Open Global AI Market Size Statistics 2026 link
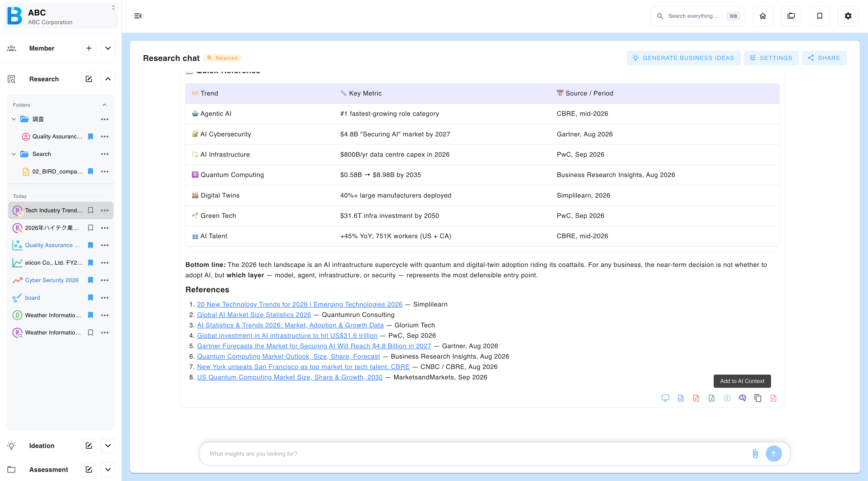The height and width of the screenshot is (481, 868). tap(254, 314)
